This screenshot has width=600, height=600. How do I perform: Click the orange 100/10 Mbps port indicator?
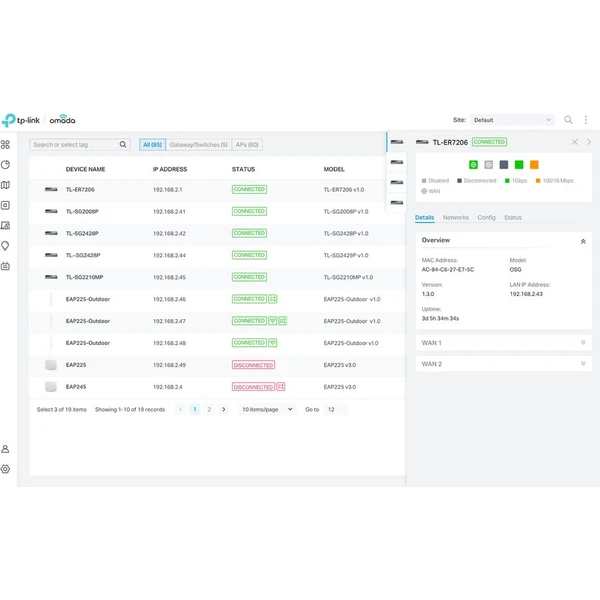[x=534, y=165]
